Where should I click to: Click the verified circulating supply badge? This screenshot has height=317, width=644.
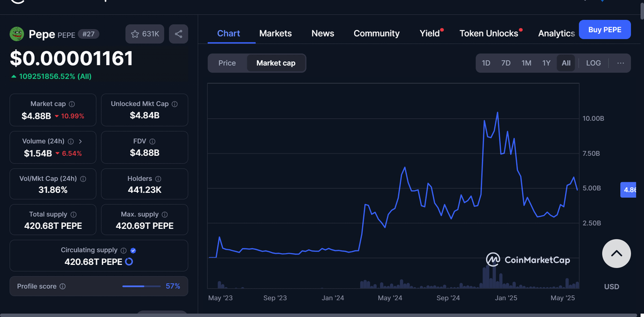coord(134,250)
